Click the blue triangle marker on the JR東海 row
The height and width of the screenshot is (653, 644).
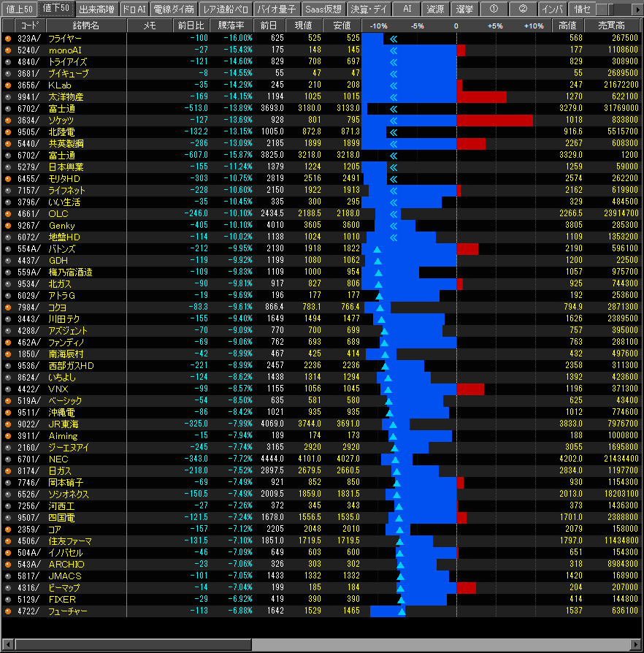click(x=393, y=424)
